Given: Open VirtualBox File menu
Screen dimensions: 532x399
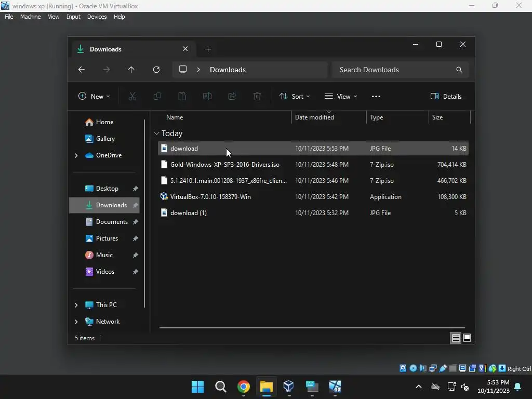Looking at the screenshot, I should click(x=9, y=17).
